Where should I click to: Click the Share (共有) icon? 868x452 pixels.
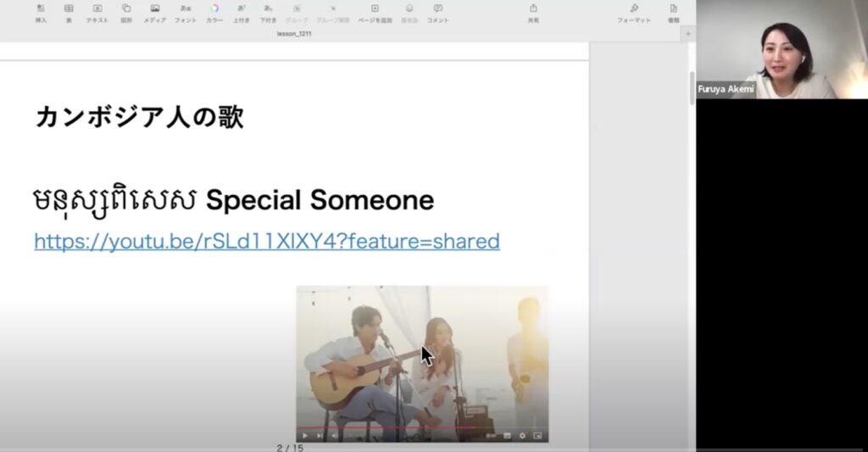(533, 12)
